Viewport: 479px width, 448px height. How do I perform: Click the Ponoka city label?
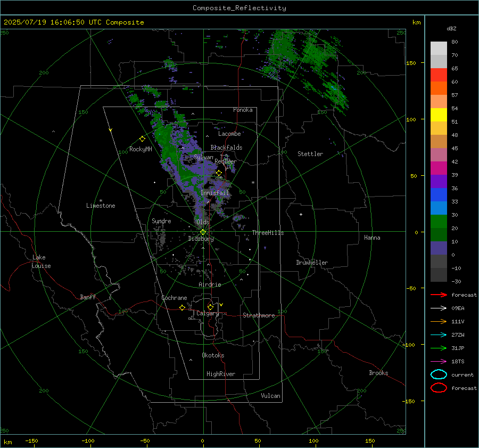pos(243,110)
